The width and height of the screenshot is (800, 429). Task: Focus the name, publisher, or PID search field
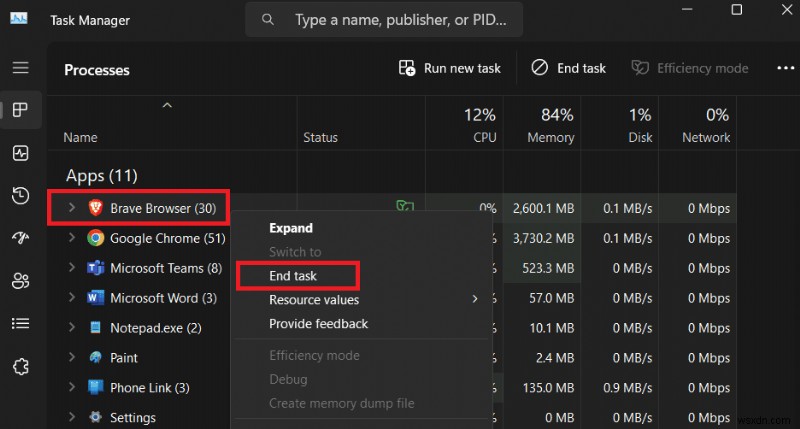384,19
